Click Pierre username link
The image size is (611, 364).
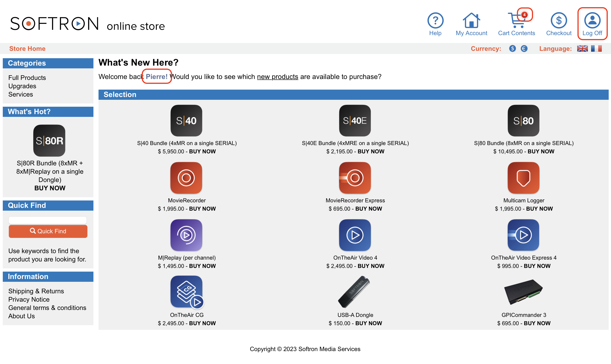click(x=157, y=77)
